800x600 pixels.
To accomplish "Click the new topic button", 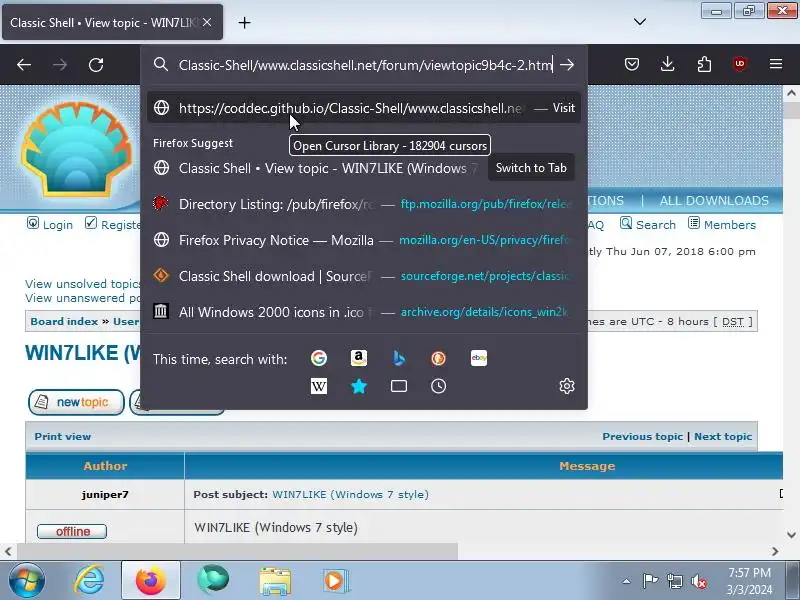I will tap(76, 402).
